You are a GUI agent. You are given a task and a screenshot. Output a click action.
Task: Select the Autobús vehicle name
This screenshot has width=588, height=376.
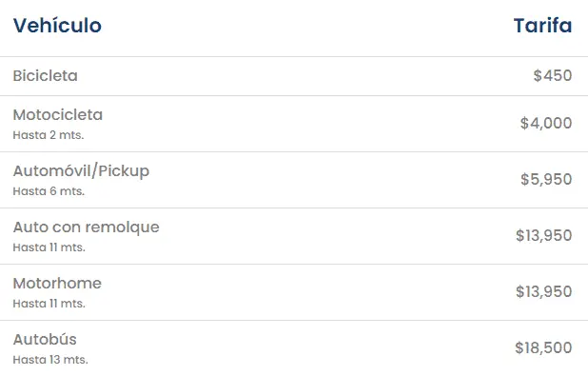click(45, 340)
